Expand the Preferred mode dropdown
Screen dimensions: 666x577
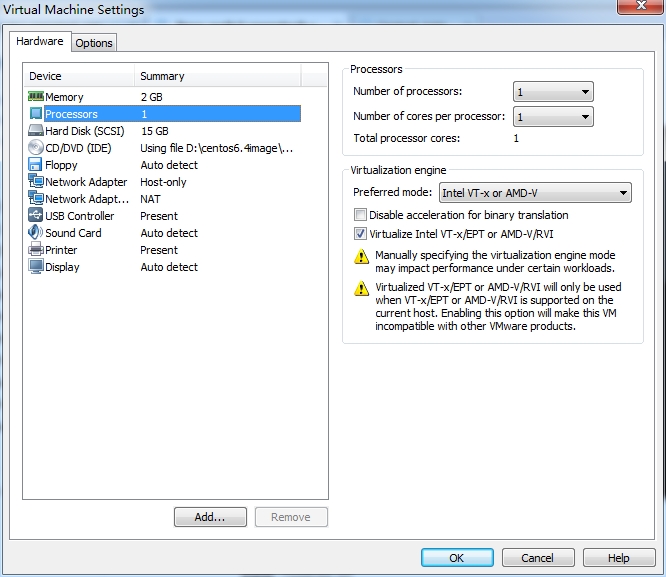tap(535, 193)
